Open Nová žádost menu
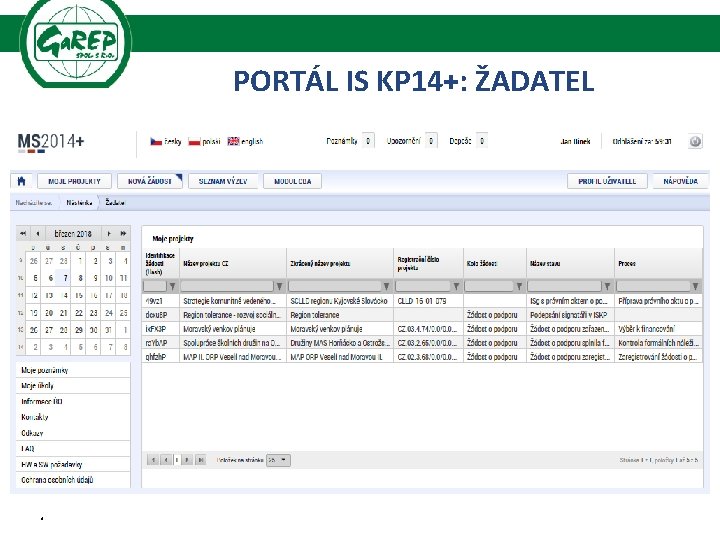The image size is (720, 540). (150, 181)
